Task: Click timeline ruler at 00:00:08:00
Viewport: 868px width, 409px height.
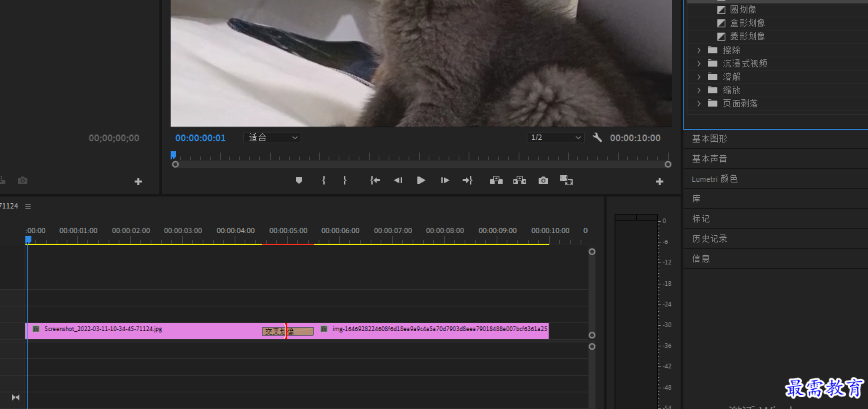Action: [x=445, y=231]
